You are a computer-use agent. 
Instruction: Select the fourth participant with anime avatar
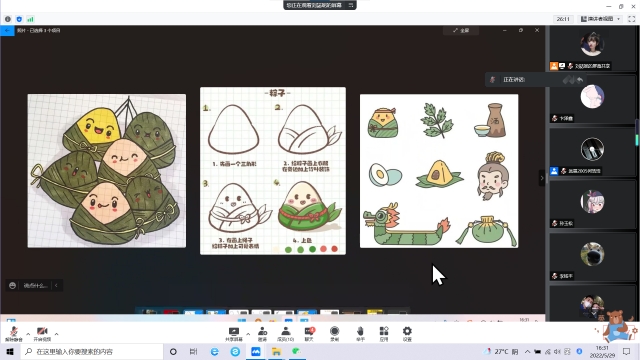pos(592,204)
